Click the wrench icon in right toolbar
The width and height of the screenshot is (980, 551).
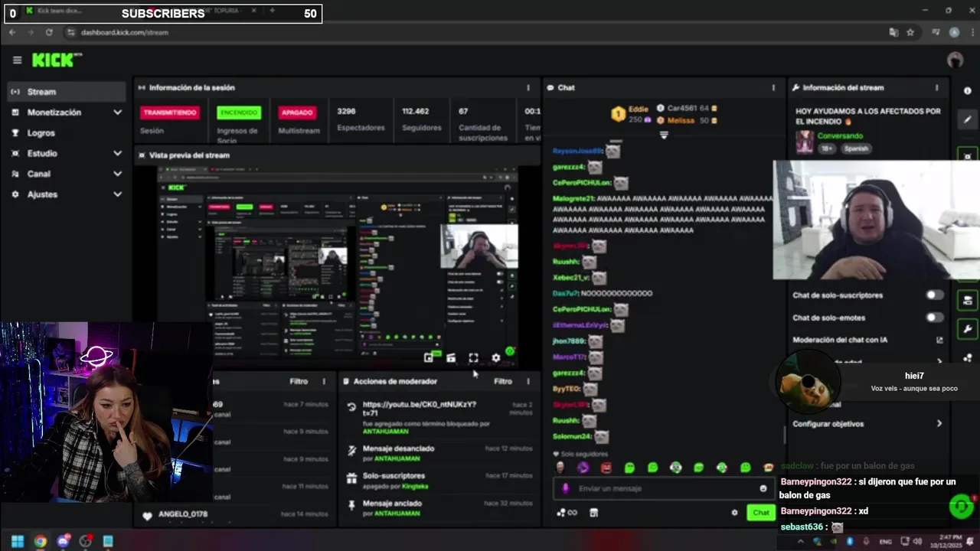click(x=968, y=329)
